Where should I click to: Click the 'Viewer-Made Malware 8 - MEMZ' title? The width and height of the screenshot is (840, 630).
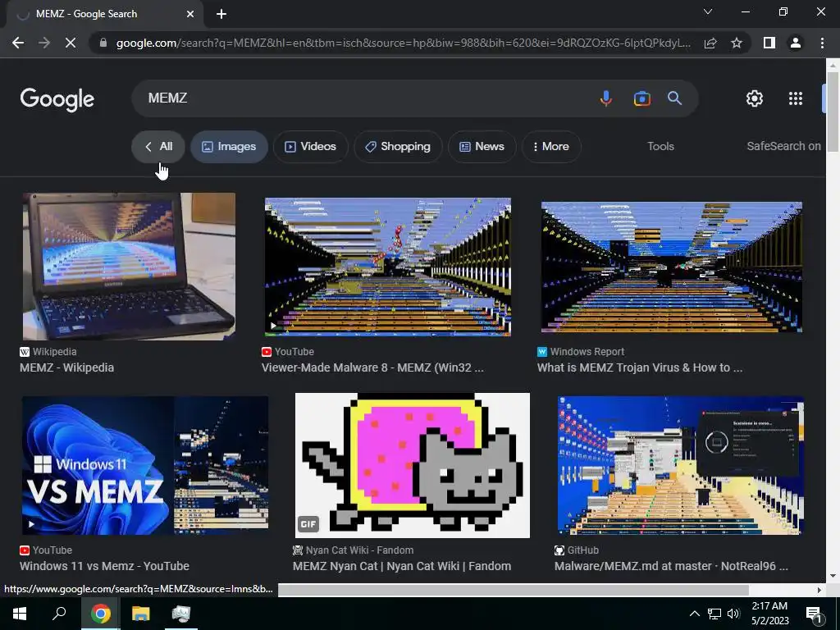pos(372,367)
